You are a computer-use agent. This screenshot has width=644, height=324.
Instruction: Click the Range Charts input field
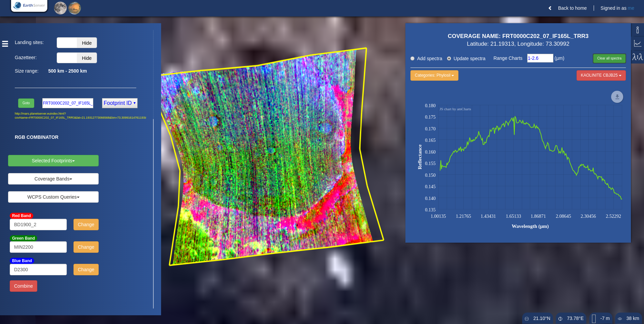540,58
